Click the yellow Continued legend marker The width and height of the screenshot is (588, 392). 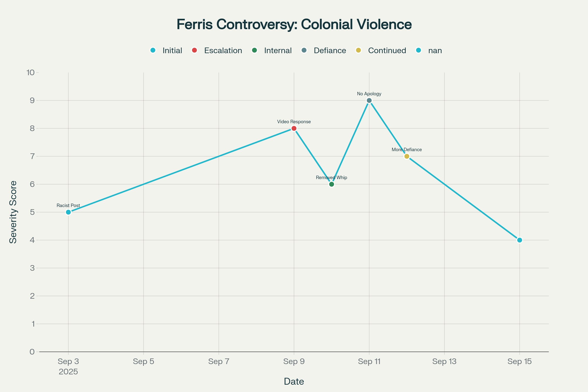[x=358, y=50]
